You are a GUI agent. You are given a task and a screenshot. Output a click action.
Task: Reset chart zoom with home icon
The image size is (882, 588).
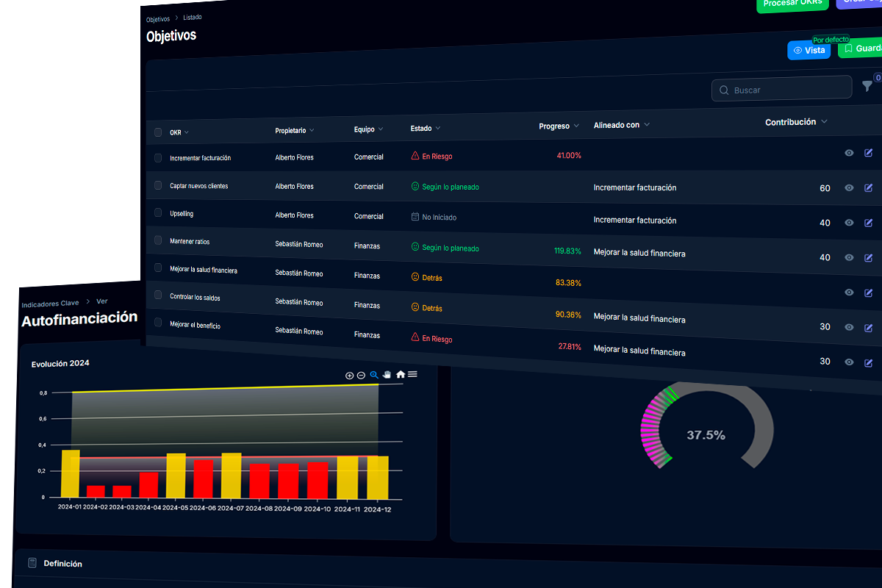[x=401, y=375]
